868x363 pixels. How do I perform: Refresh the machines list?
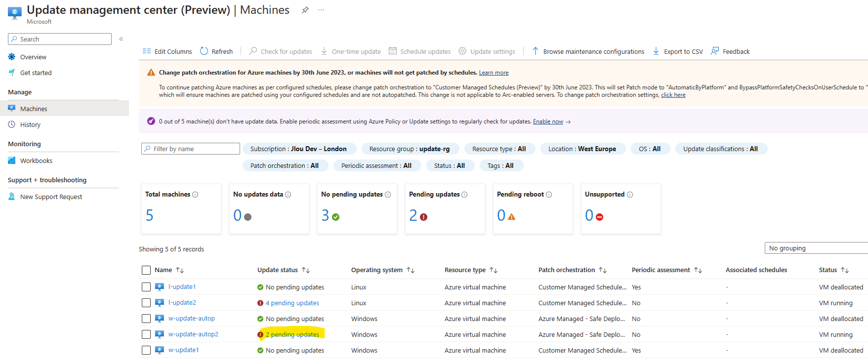click(x=216, y=51)
